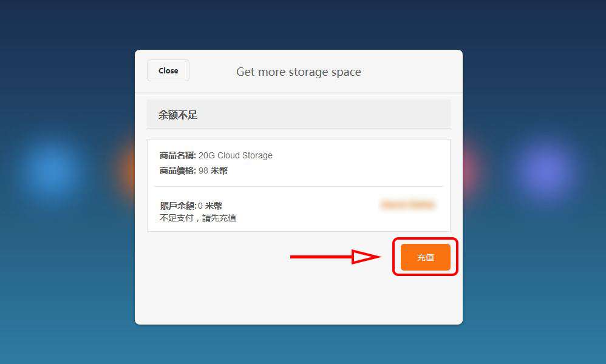Click the blurred blue circle icon behind the dialog

(x=51, y=170)
